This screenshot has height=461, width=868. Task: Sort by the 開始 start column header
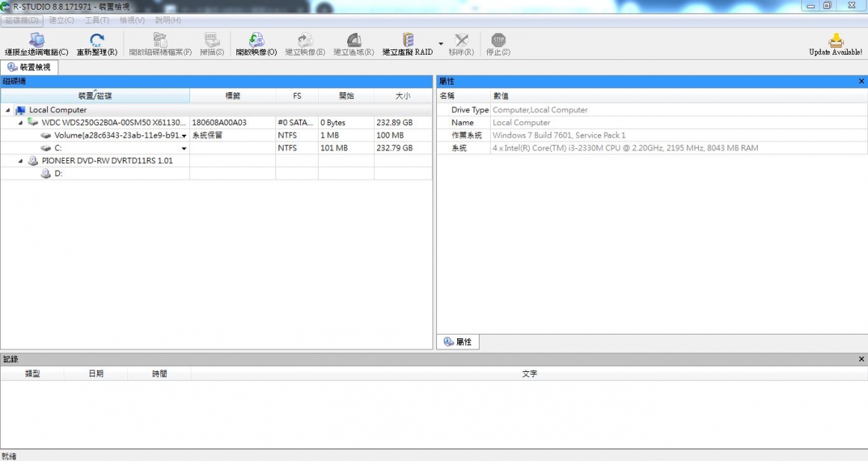[x=346, y=96]
